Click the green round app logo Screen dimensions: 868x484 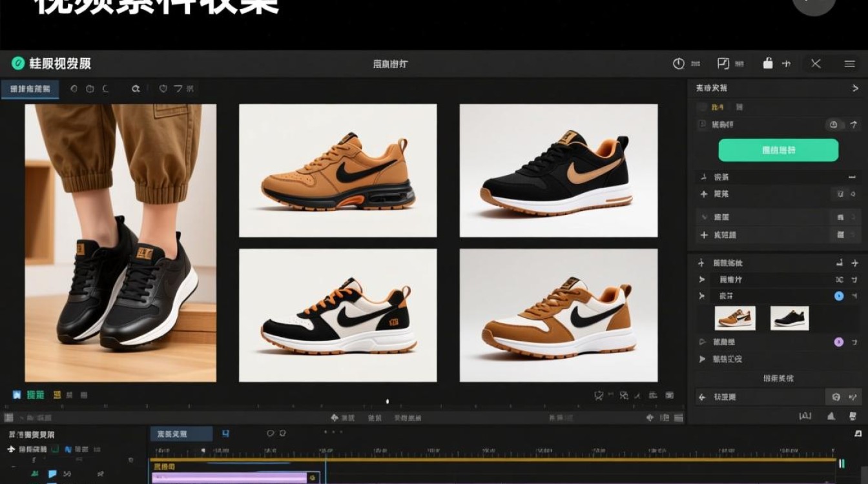[x=18, y=63]
